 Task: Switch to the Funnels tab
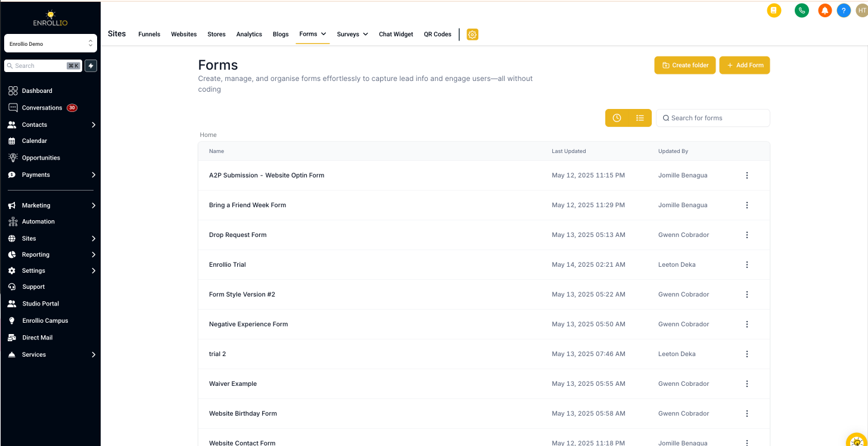(x=149, y=34)
